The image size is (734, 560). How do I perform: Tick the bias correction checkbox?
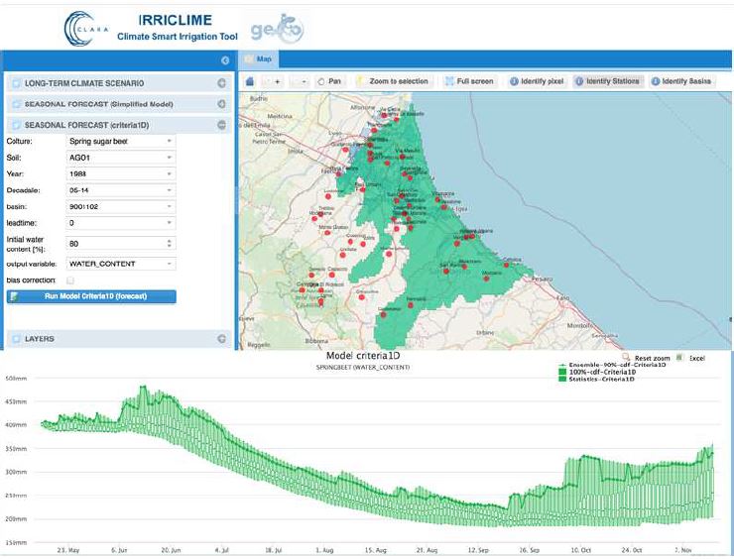point(69,280)
